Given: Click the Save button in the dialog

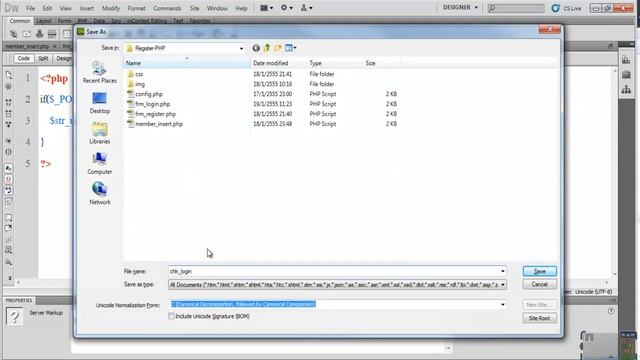Looking at the screenshot, I should point(539,271).
